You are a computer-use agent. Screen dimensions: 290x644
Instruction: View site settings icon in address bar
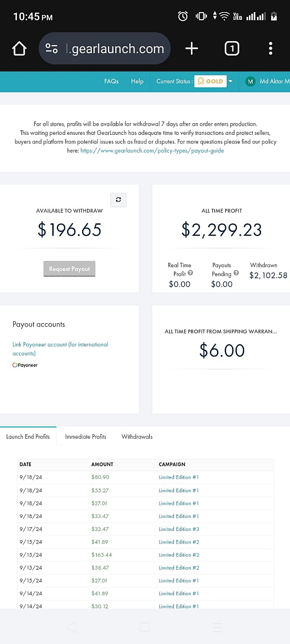point(52,48)
